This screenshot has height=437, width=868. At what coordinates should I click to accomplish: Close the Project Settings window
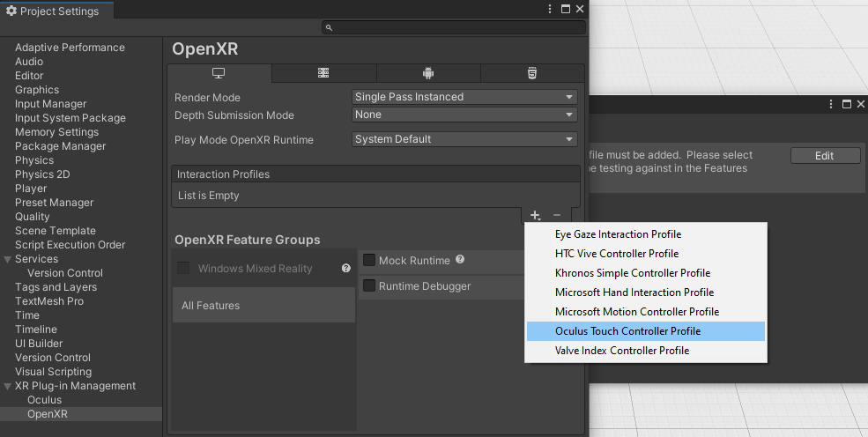pos(580,9)
